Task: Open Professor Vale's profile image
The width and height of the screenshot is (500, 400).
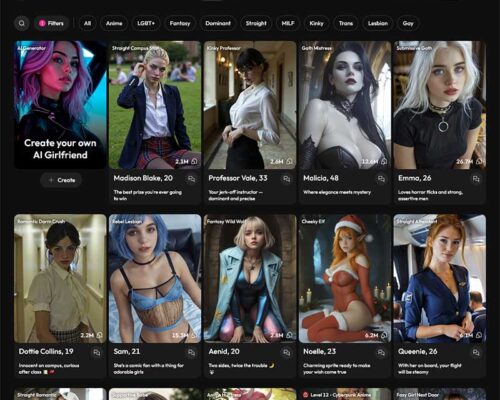Action: pos(250,105)
